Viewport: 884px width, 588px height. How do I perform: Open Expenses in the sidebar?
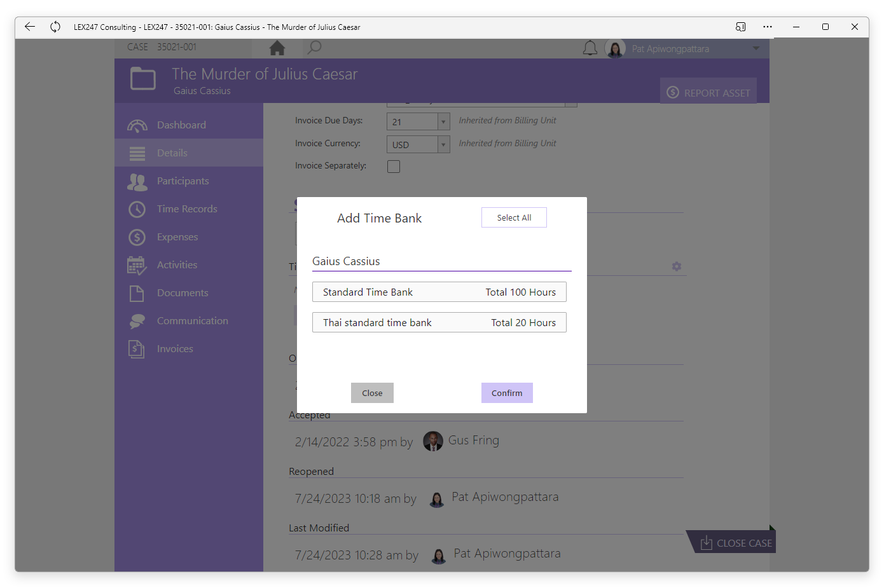point(189,237)
